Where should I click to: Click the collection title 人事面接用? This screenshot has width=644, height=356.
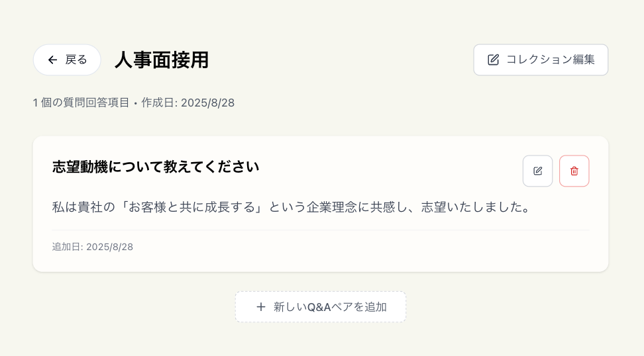pyautogui.click(x=162, y=60)
